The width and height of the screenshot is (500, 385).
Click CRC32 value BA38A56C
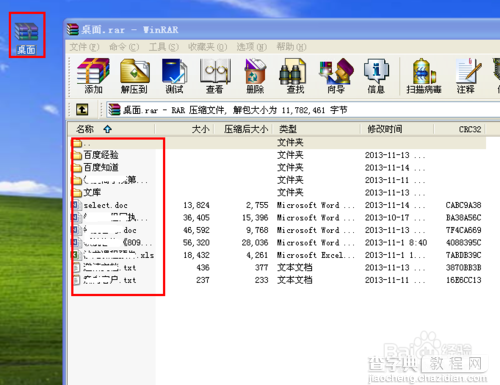click(x=463, y=218)
